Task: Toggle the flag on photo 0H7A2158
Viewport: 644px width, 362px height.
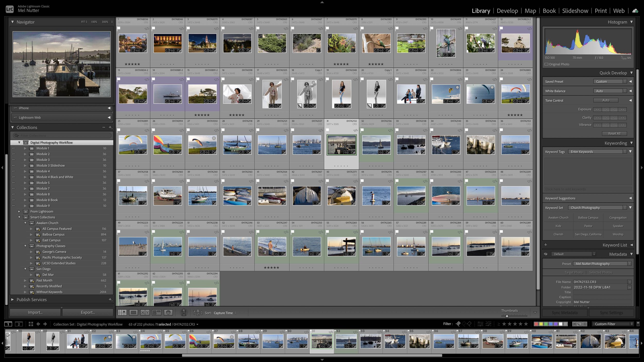Action: tap(119, 181)
